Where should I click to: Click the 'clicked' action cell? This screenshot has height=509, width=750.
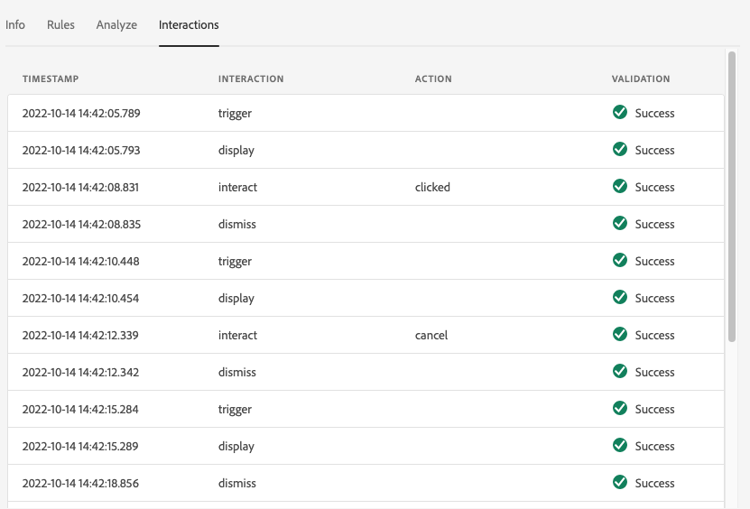[433, 187]
